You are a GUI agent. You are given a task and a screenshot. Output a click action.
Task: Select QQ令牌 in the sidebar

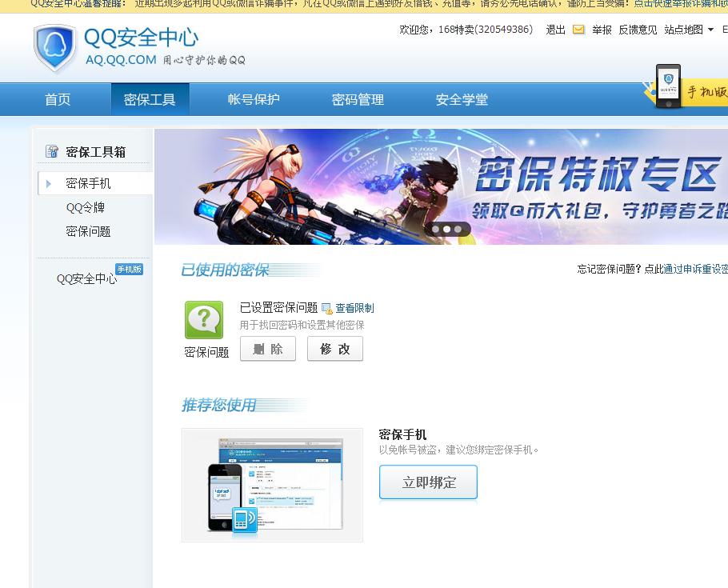click(86, 207)
